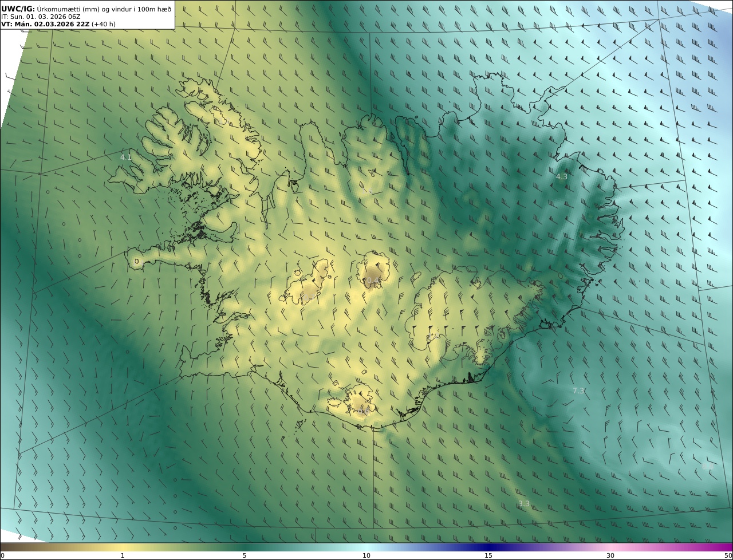The height and width of the screenshot is (560, 733).
Task: Click the colorbar tick label '0'
Action: 2,555
